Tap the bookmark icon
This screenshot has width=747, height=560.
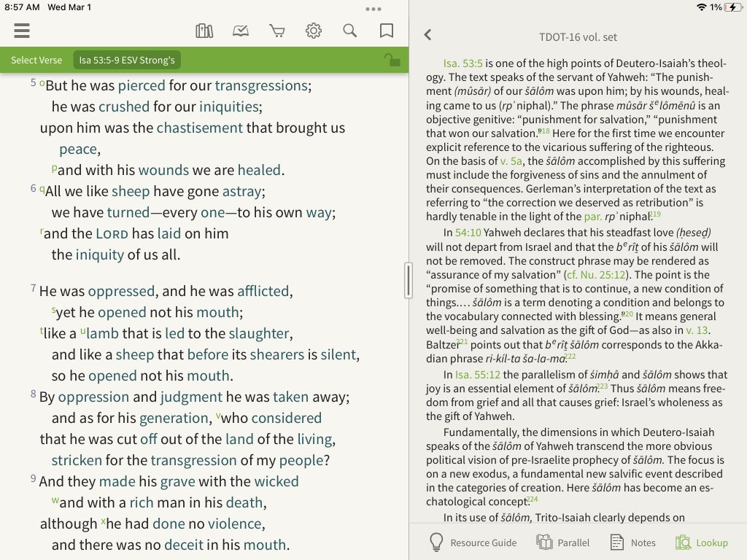(387, 31)
